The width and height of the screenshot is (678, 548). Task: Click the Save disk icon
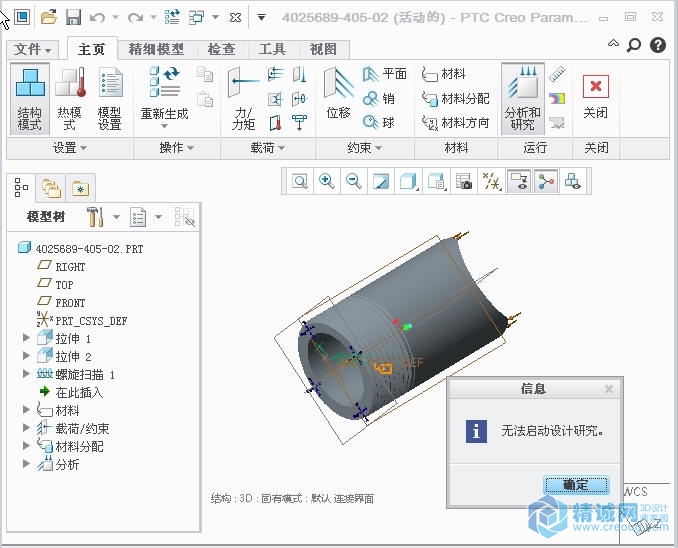(x=74, y=17)
